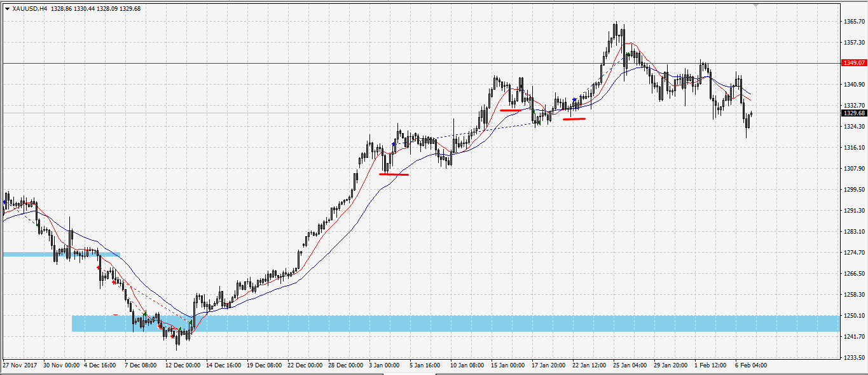Click the 1357.30 price scale label

click(854, 42)
